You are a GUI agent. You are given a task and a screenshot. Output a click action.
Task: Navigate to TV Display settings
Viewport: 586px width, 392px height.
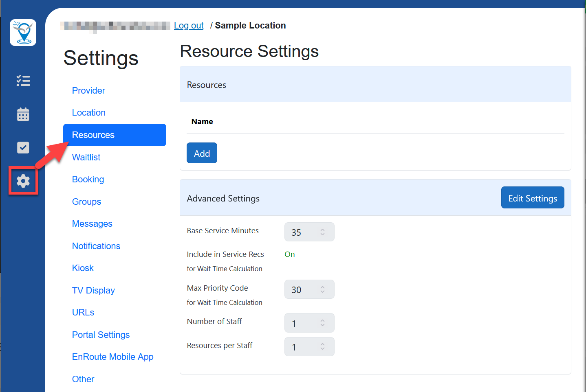coord(93,290)
